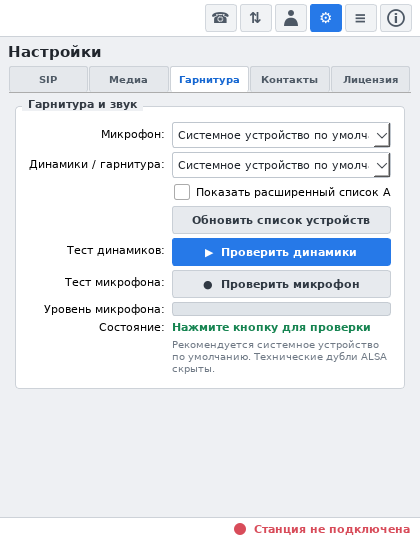Image resolution: width=420 pixels, height=540 pixels.
Task: Select the Гарнитура tab
Action: pyautogui.click(x=209, y=80)
